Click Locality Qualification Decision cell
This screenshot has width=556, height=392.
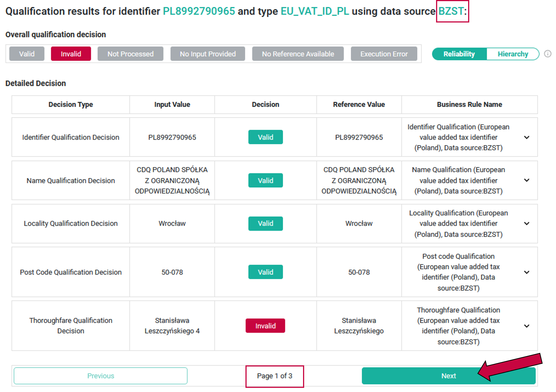(x=71, y=223)
